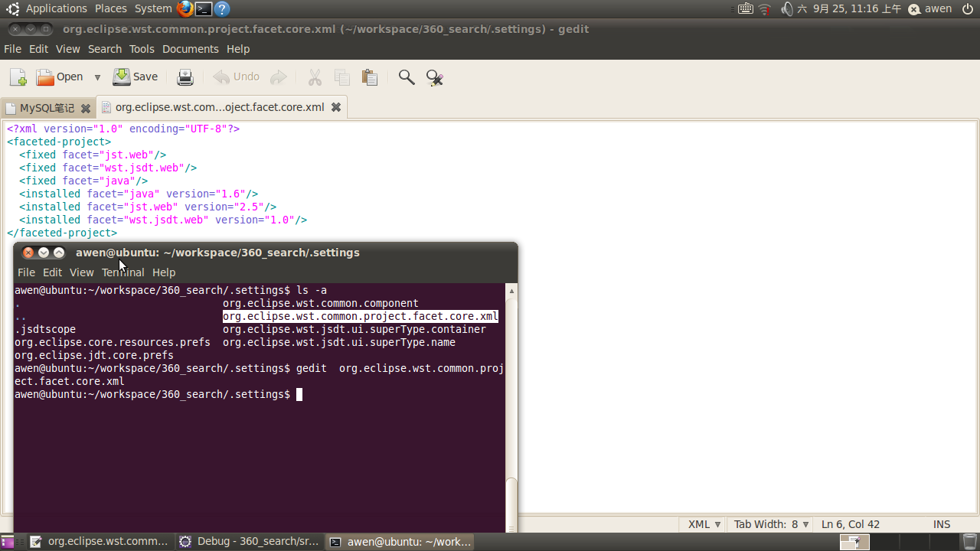Cut selection with the scissors icon
This screenshot has width=980, height=551.
315,77
